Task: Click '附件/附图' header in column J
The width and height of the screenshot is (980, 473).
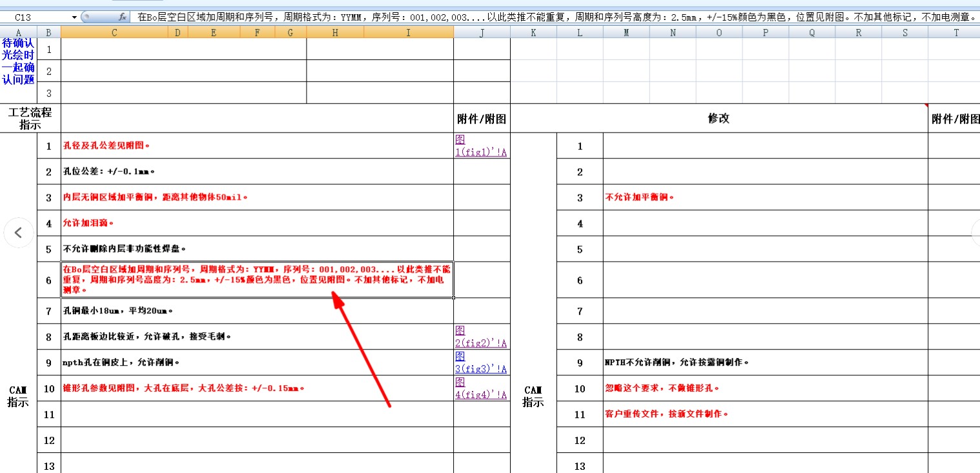Action: 482,119
